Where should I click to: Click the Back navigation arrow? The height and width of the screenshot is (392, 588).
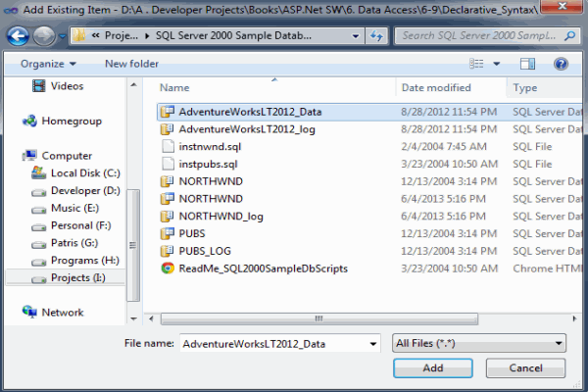18,36
